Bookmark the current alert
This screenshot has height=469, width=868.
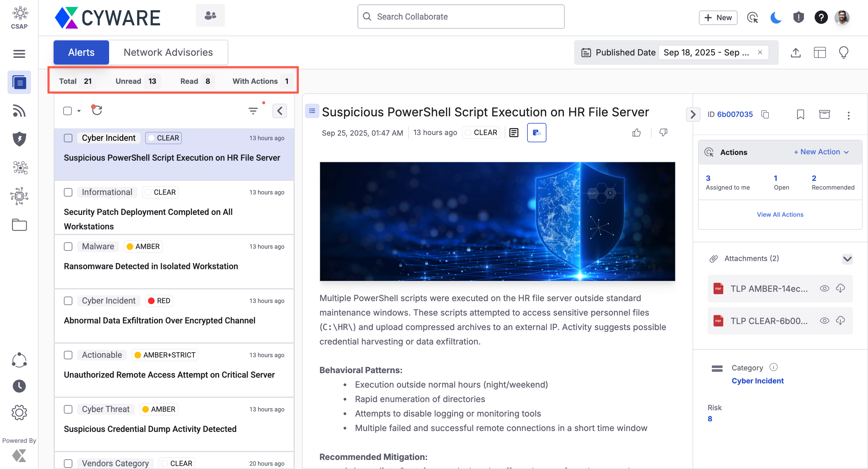click(800, 115)
